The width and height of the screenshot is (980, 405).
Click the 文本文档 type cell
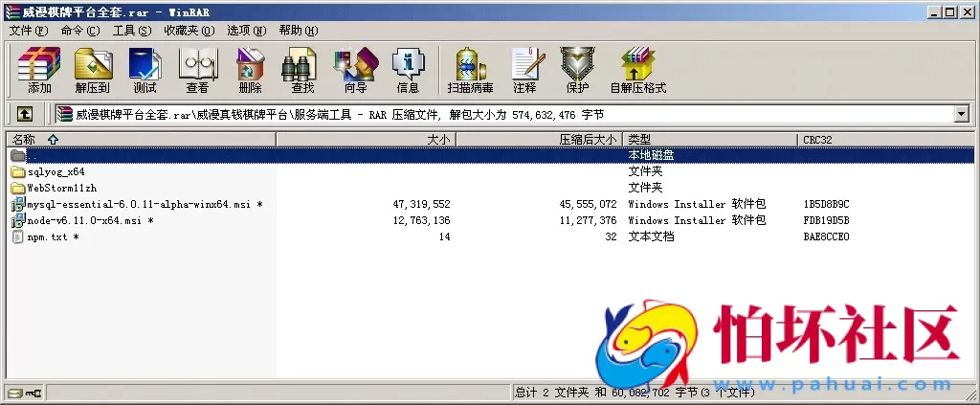pyautogui.click(x=651, y=236)
